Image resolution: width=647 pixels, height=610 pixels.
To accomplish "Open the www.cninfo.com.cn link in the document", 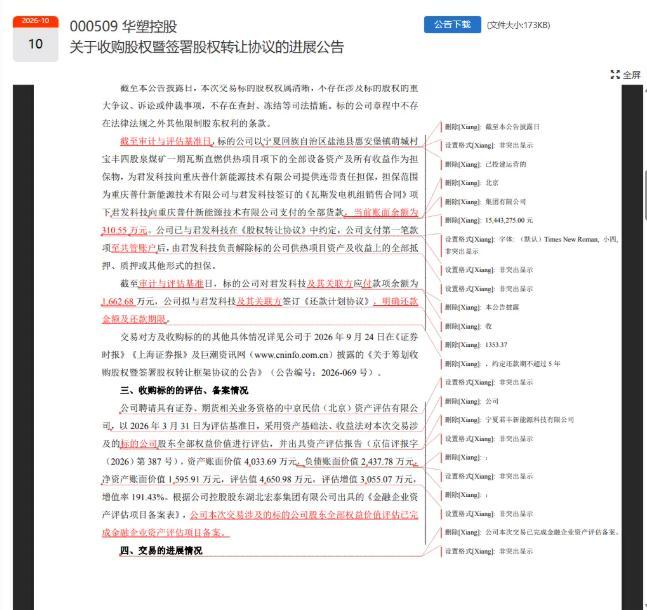I will pos(291,355).
